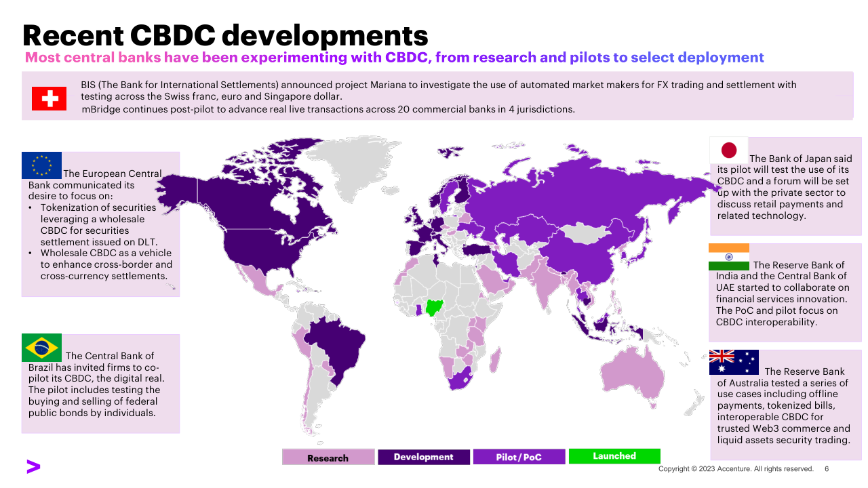The height and width of the screenshot is (488, 868).
Task: Click the Recent CBDC developments title
Action: [x=226, y=34]
